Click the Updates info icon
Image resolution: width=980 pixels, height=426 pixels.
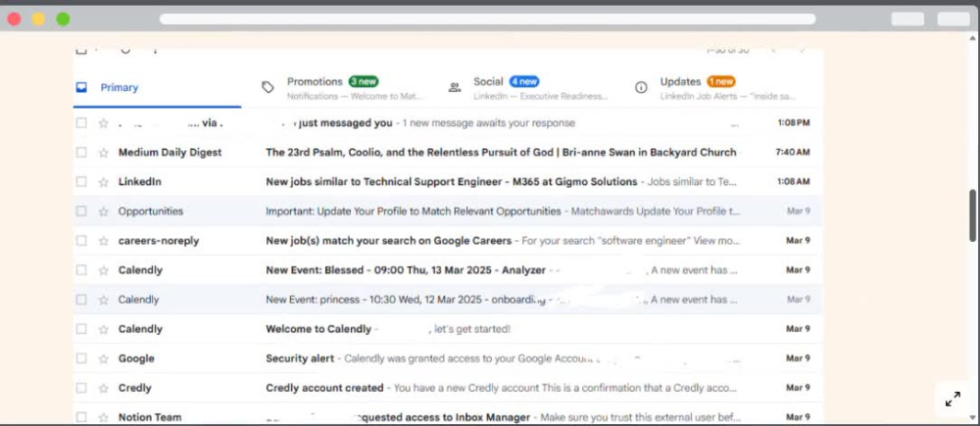click(x=641, y=87)
